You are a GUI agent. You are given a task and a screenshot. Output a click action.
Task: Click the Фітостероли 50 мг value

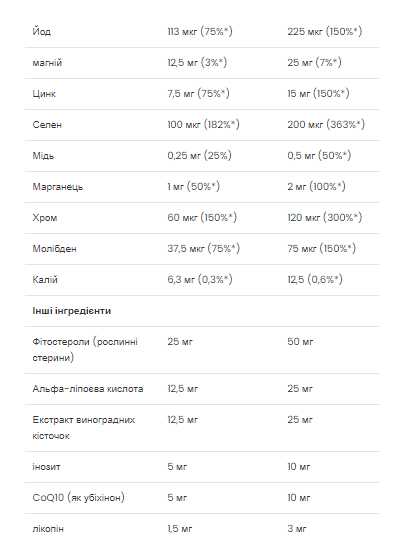tap(300, 342)
